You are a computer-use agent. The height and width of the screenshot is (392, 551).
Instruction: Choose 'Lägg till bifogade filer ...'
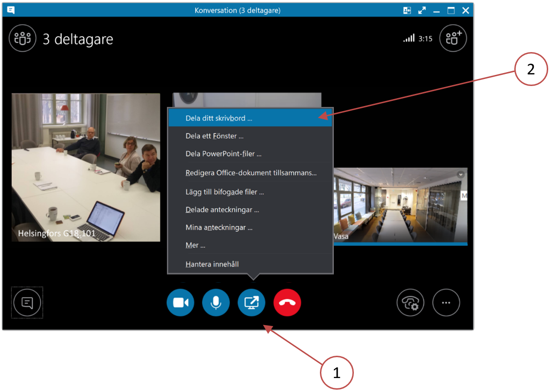[x=225, y=192]
